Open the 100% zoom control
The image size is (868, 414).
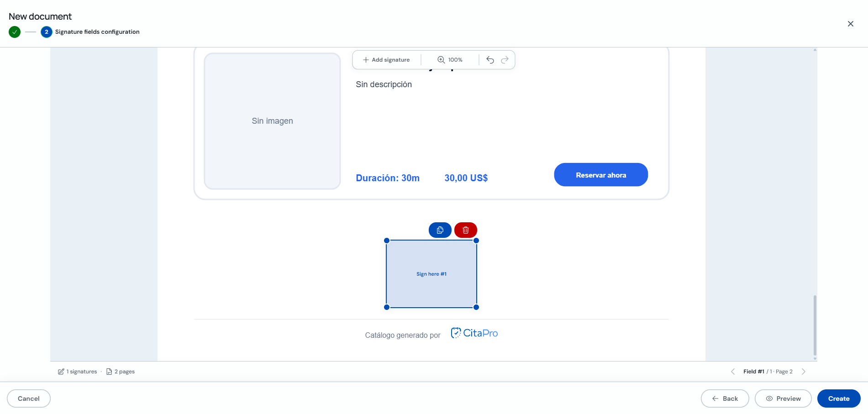[450, 60]
